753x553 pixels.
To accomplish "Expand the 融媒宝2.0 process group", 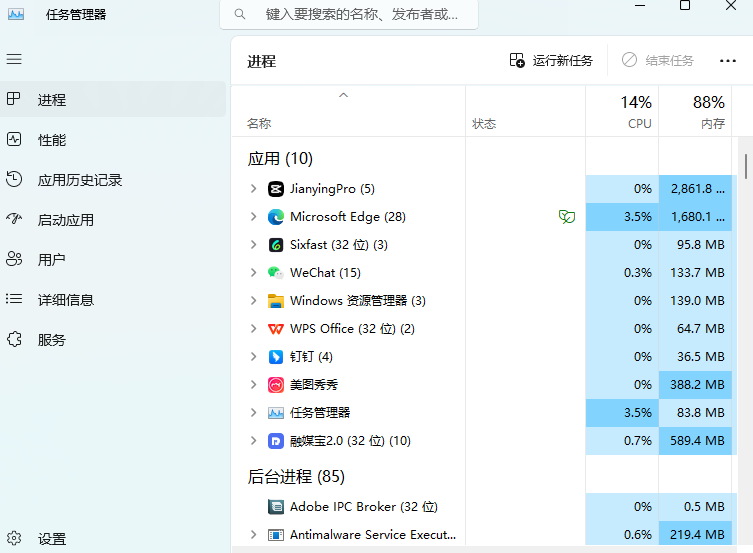I will pyautogui.click(x=253, y=441).
